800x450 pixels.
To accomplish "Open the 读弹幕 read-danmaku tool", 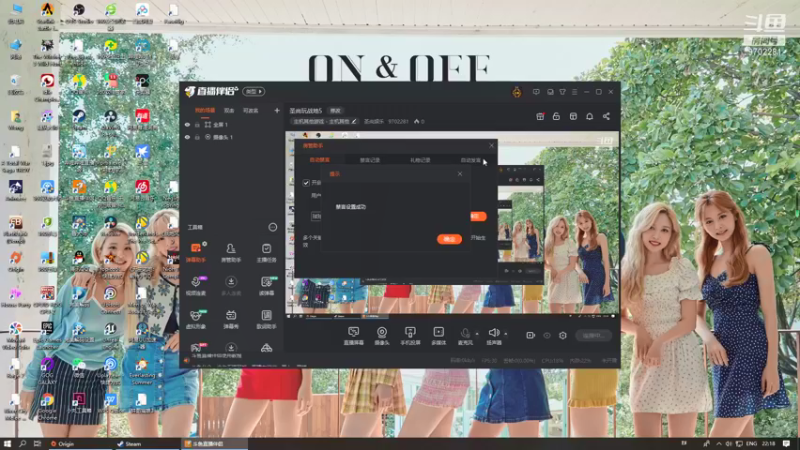I will 266,286.
